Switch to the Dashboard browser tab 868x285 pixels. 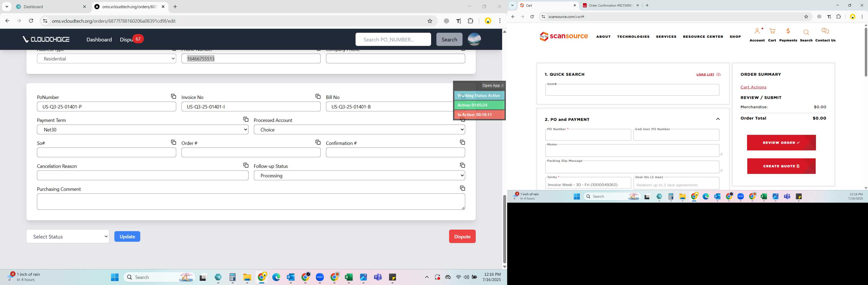tap(51, 7)
